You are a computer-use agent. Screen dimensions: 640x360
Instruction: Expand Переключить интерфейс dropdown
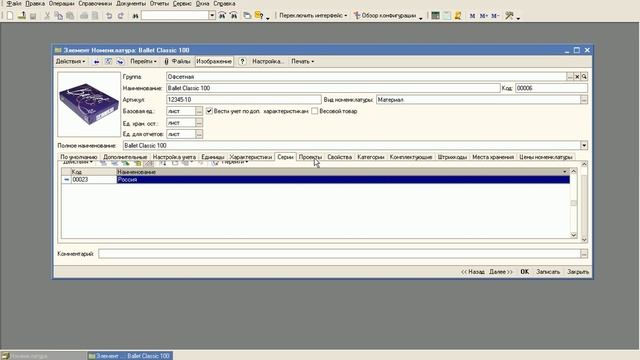coord(313,16)
